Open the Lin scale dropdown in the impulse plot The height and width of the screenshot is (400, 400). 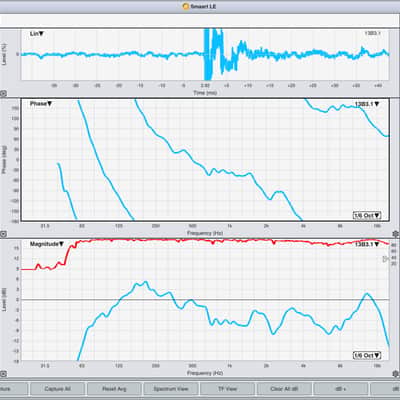click(37, 34)
